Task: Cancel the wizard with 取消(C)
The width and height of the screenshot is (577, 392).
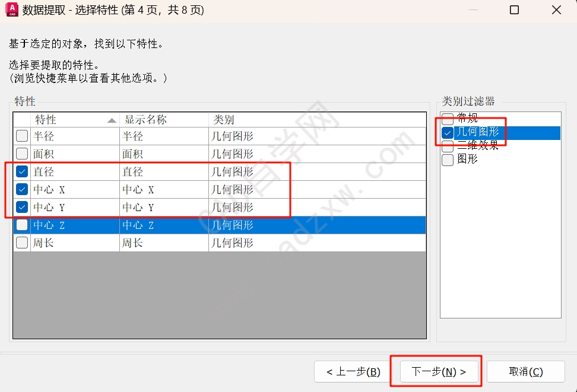Action: 526,371
